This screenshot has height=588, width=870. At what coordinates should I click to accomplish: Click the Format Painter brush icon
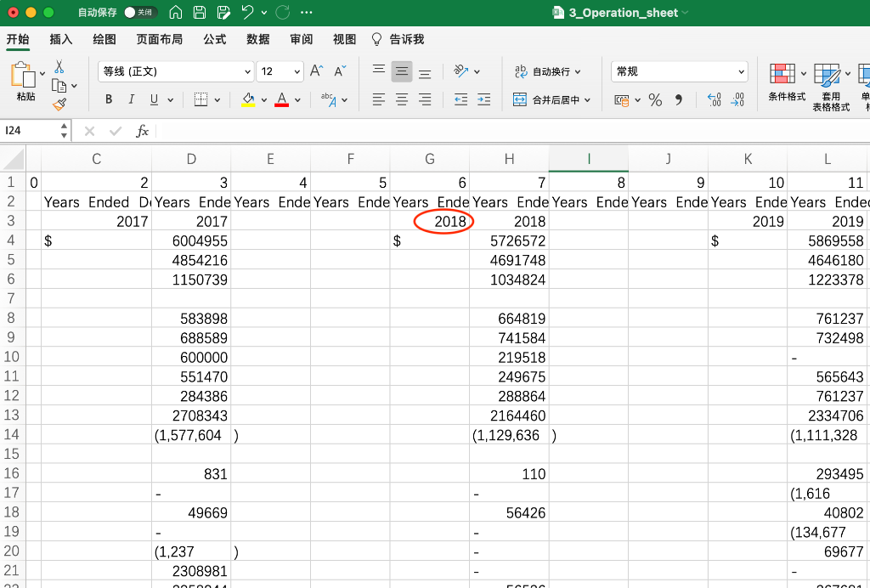59,104
